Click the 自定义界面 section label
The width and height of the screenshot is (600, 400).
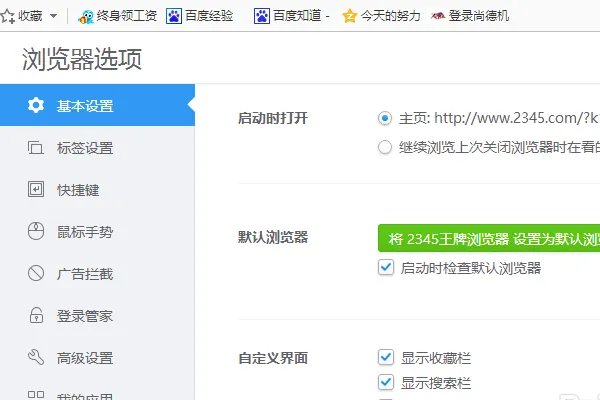coord(272,358)
